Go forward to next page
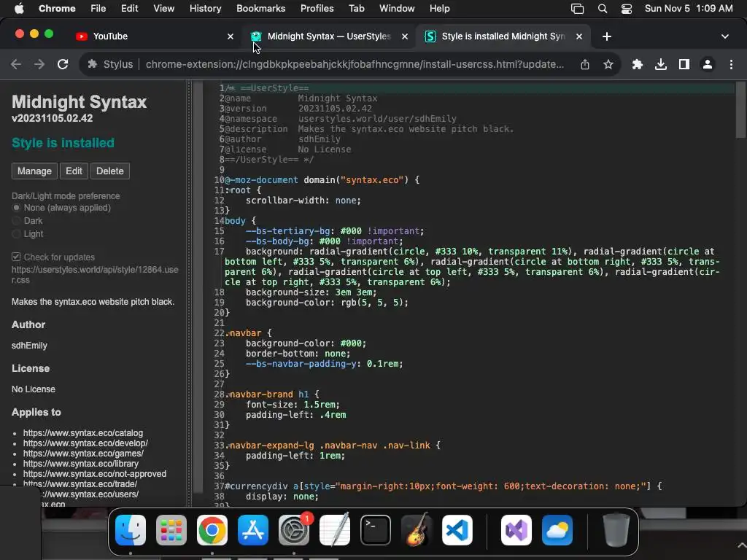This screenshot has height=560, width=747. coord(39,64)
